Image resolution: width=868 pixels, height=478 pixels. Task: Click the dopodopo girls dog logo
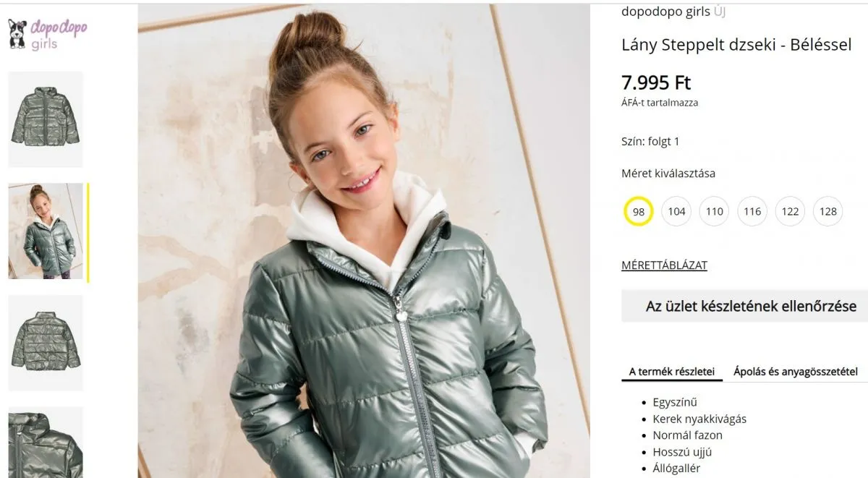(48, 34)
